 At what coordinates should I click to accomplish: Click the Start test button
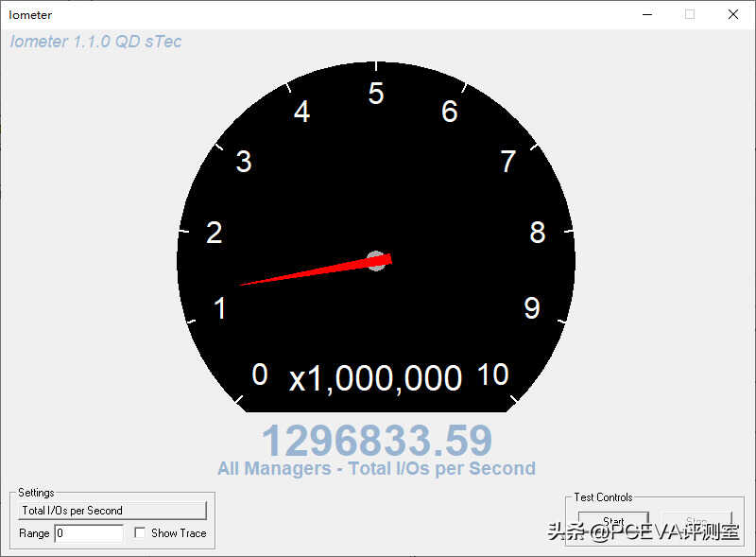pyautogui.click(x=613, y=521)
